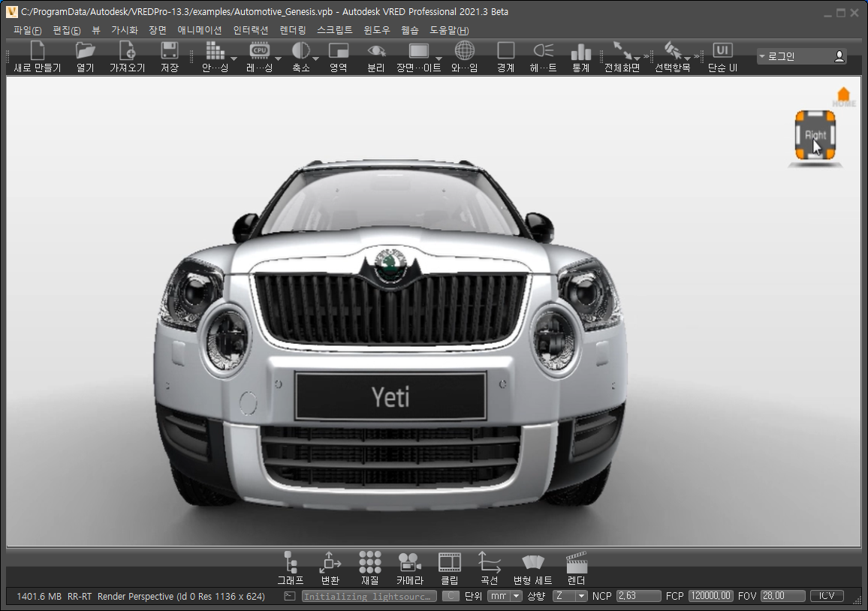Open the antialiasing dropdown arrow
868x611 pixels.
tap(234, 59)
